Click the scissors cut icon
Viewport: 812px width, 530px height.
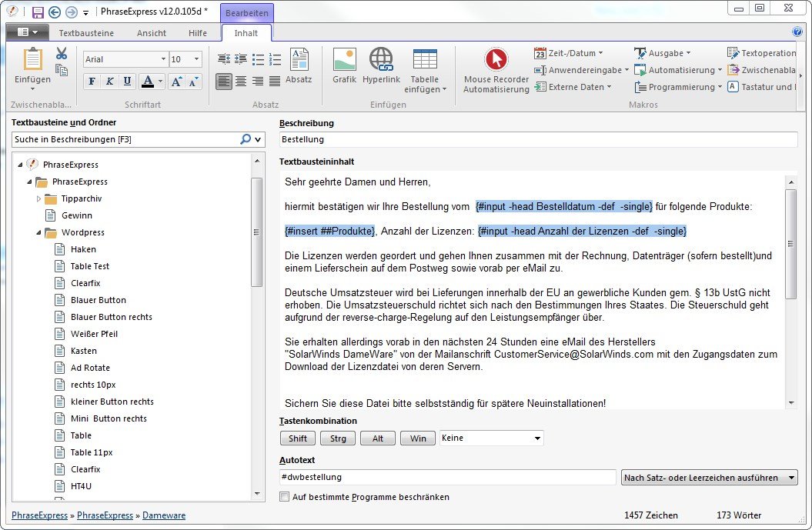[62, 53]
